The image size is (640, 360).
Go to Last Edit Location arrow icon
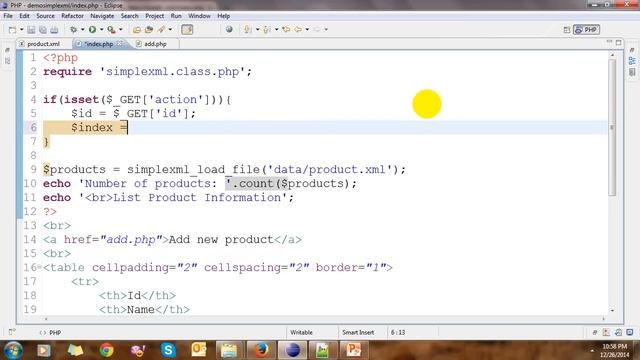pos(286,29)
